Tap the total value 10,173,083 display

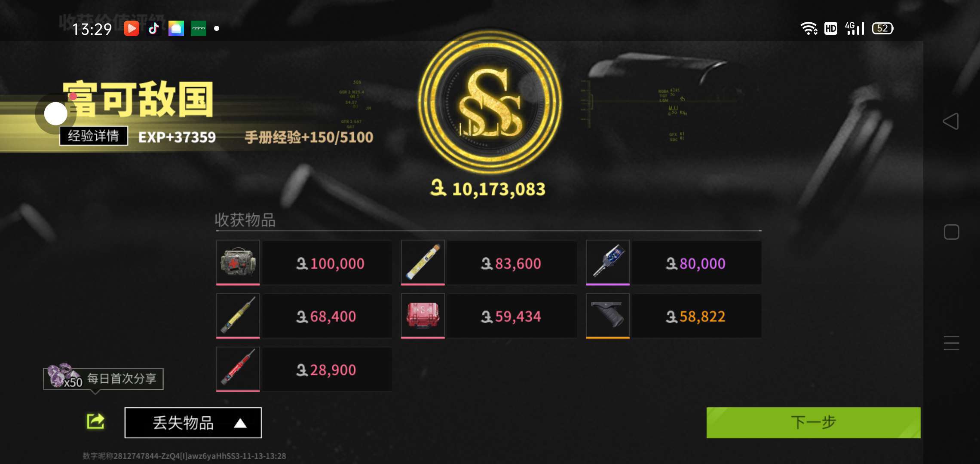[488, 189]
